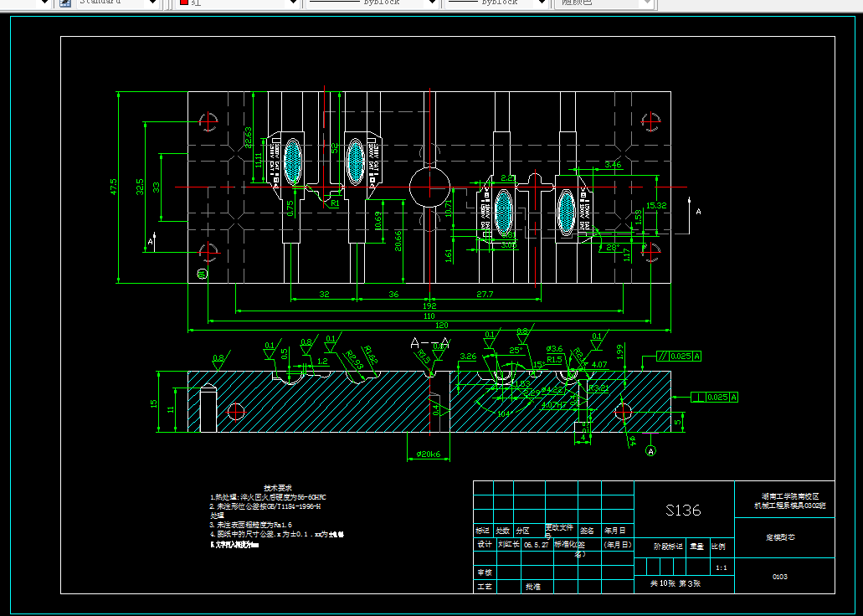Select the S136 material text in title block
The image size is (863, 616).
(682, 510)
